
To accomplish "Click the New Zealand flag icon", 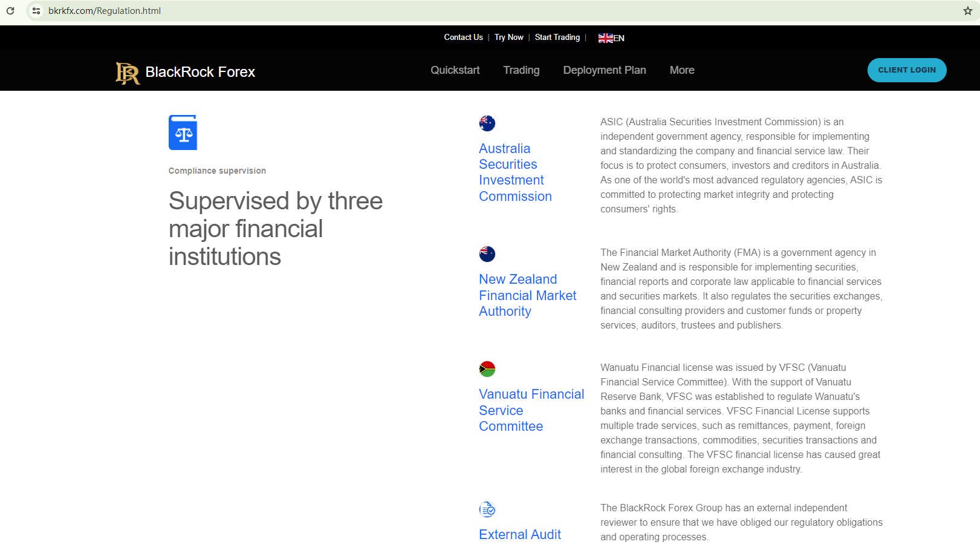I will click(487, 254).
